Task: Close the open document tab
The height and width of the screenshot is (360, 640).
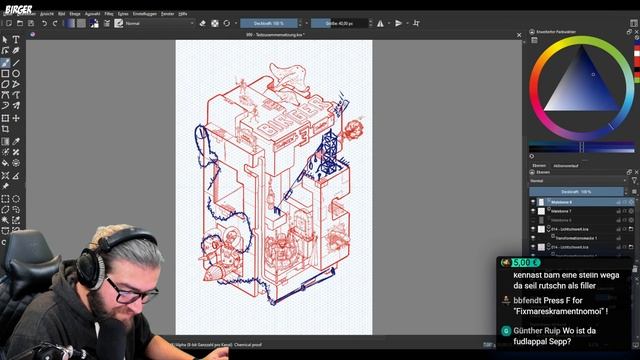Action: click(x=519, y=35)
